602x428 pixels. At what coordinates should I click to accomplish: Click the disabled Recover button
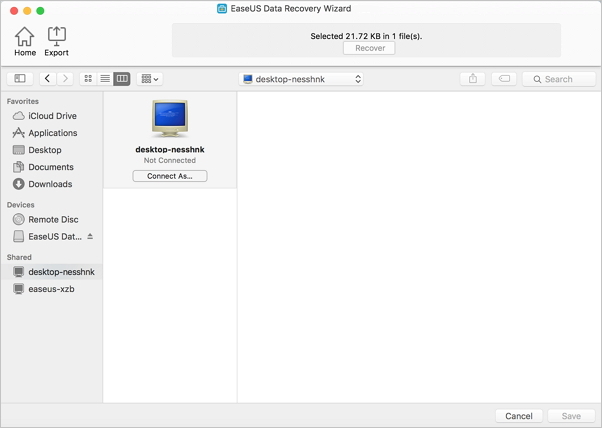click(x=369, y=48)
